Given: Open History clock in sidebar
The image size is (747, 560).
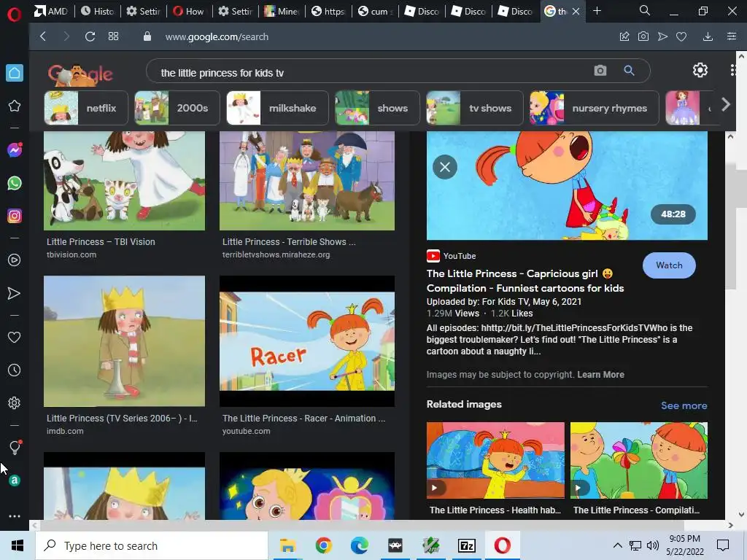Looking at the screenshot, I should point(15,370).
